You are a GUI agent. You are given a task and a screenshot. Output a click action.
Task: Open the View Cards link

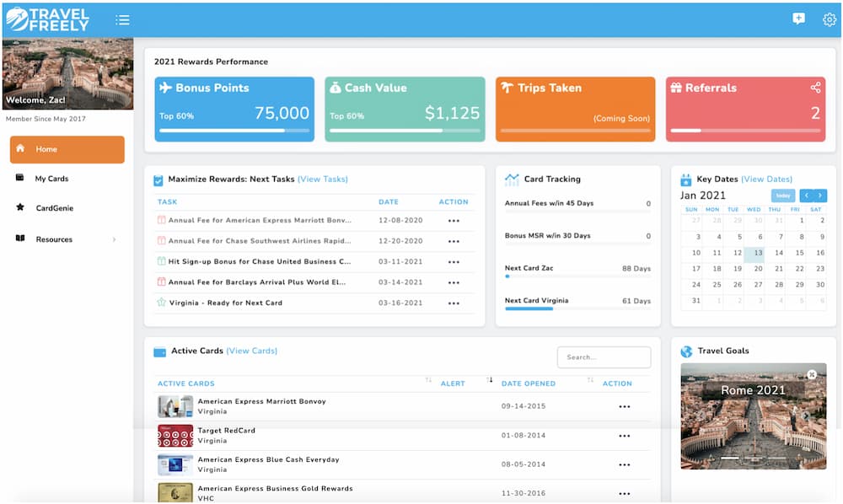251,351
